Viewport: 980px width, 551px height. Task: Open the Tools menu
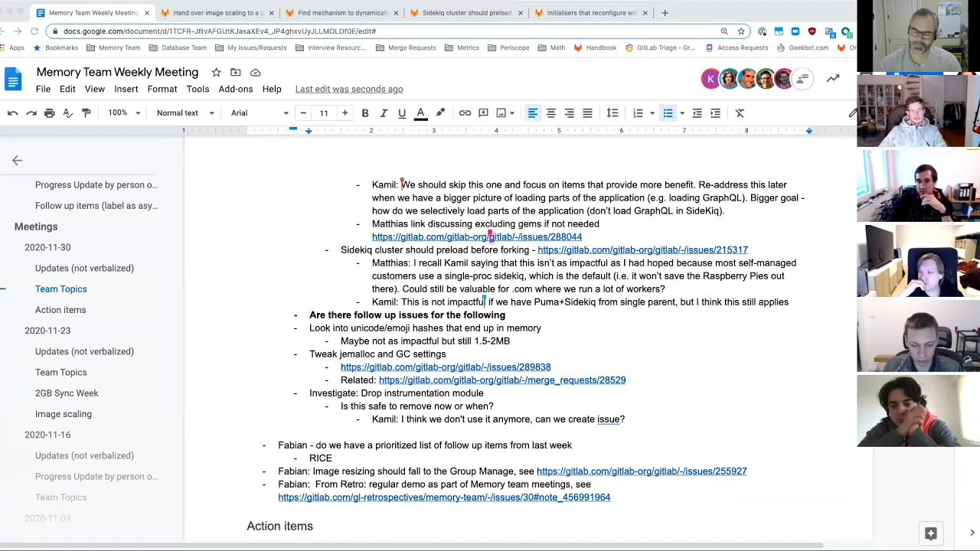coord(198,90)
